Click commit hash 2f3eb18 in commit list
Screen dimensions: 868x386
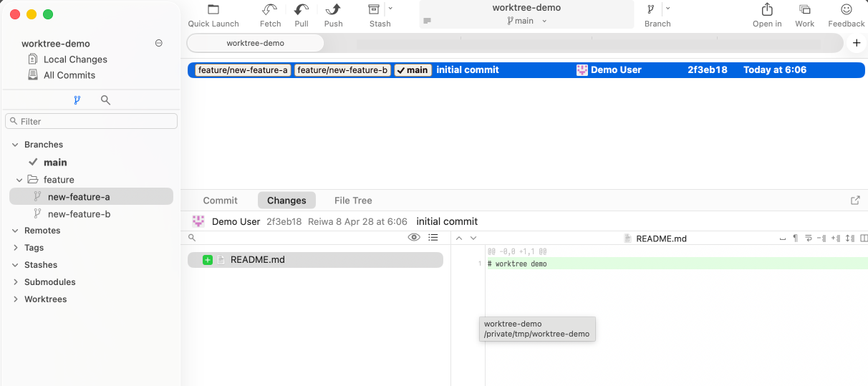[708, 70]
